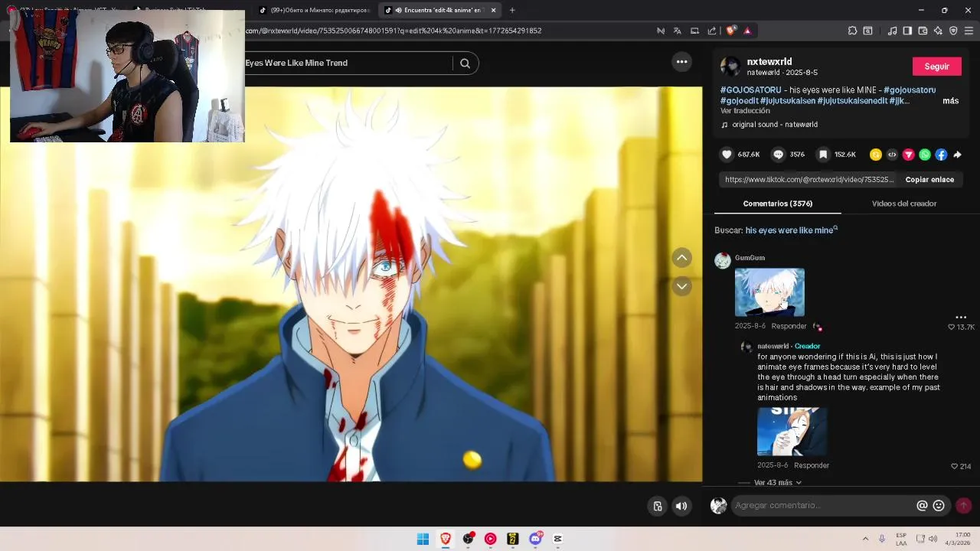Toggle the browser sidebar panel icon
Screen dimensions: 980x551
click(x=907, y=31)
